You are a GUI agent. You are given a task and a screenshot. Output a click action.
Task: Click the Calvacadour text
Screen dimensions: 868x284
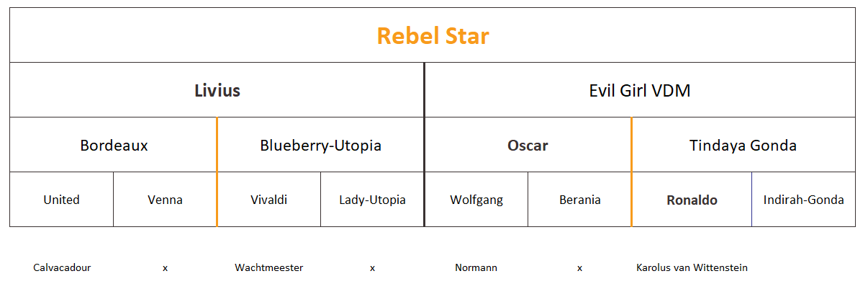[x=62, y=267]
